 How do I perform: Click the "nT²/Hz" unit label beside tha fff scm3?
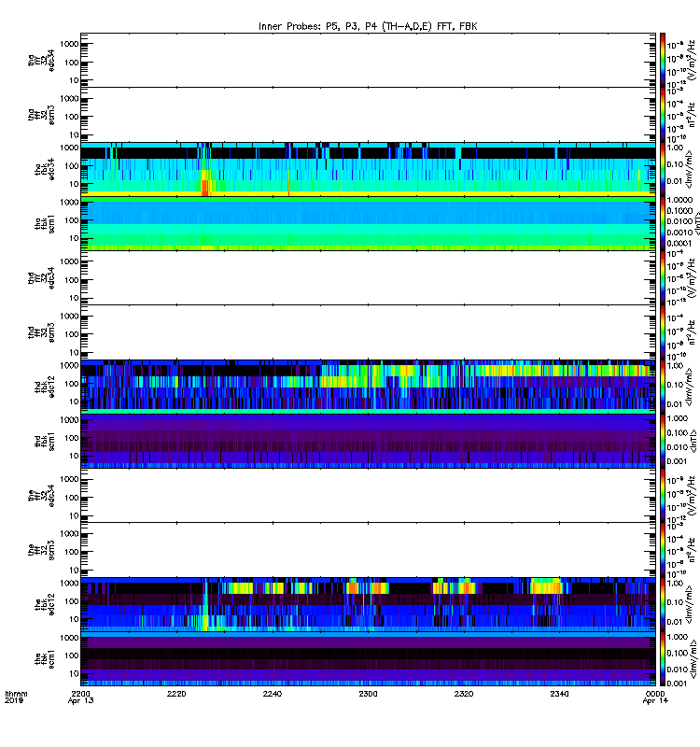pyautogui.click(x=690, y=115)
